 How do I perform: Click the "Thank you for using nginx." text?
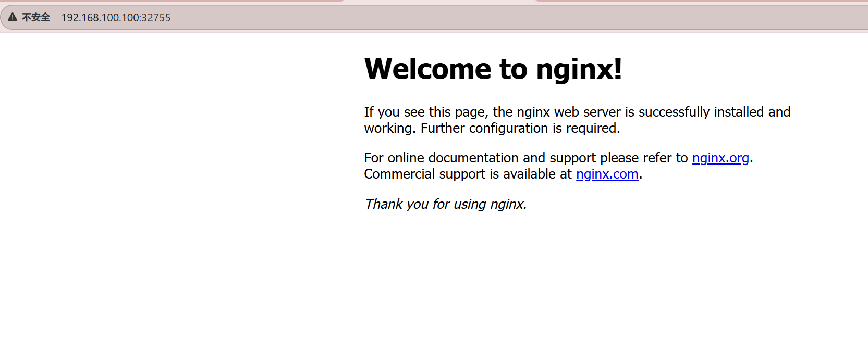[x=446, y=204]
